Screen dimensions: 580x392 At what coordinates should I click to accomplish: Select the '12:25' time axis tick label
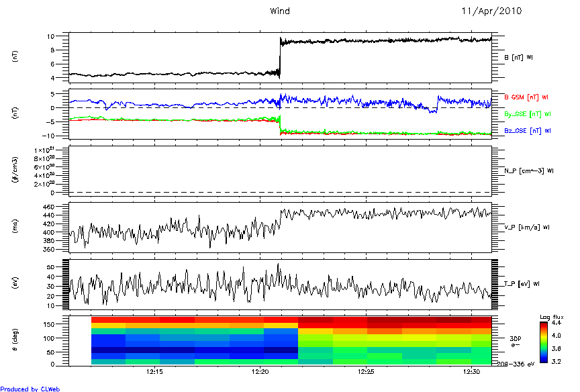point(366,372)
